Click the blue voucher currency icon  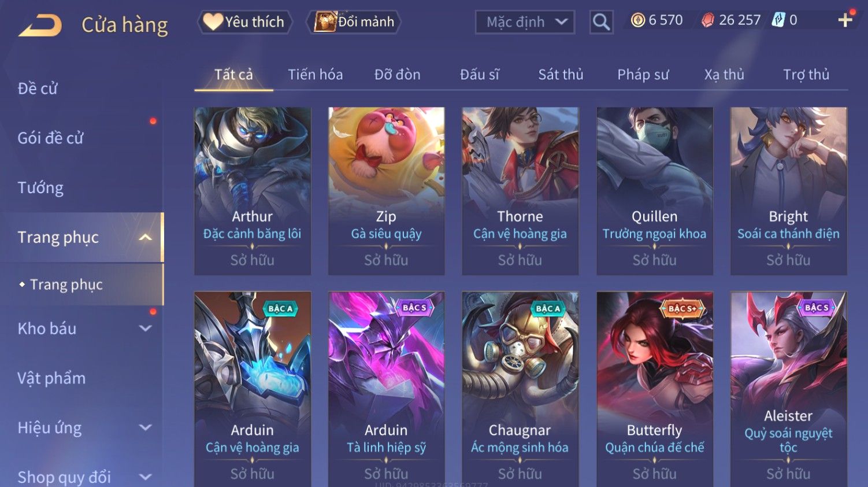[x=779, y=20]
